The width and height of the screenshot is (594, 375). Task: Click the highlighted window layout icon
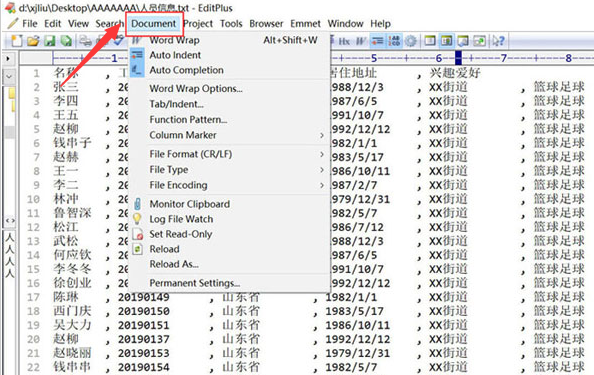coord(447,41)
